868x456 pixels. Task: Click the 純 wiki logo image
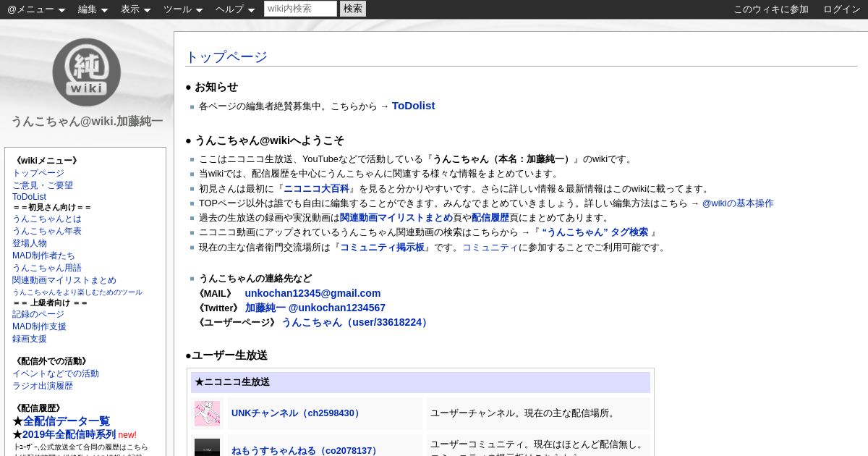click(x=86, y=72)
